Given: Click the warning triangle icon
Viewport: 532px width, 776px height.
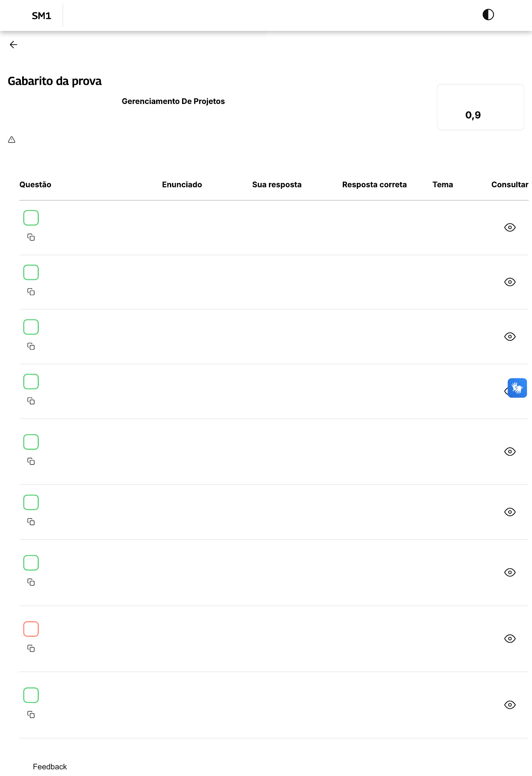Looking at the screenshot, I should pos(12,140).
